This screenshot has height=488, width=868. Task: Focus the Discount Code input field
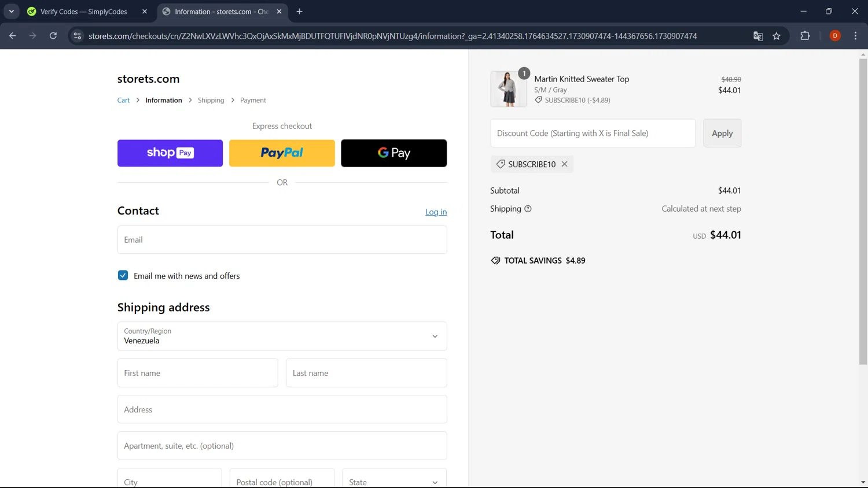pyautogui.click(x=593, y=133)
